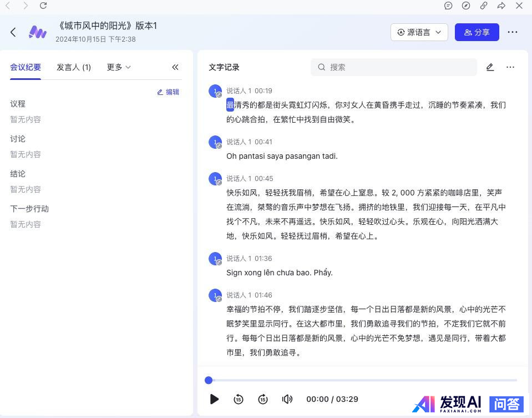
Task: Collapse the left summary panel
Action: click(x=175, y=67)
